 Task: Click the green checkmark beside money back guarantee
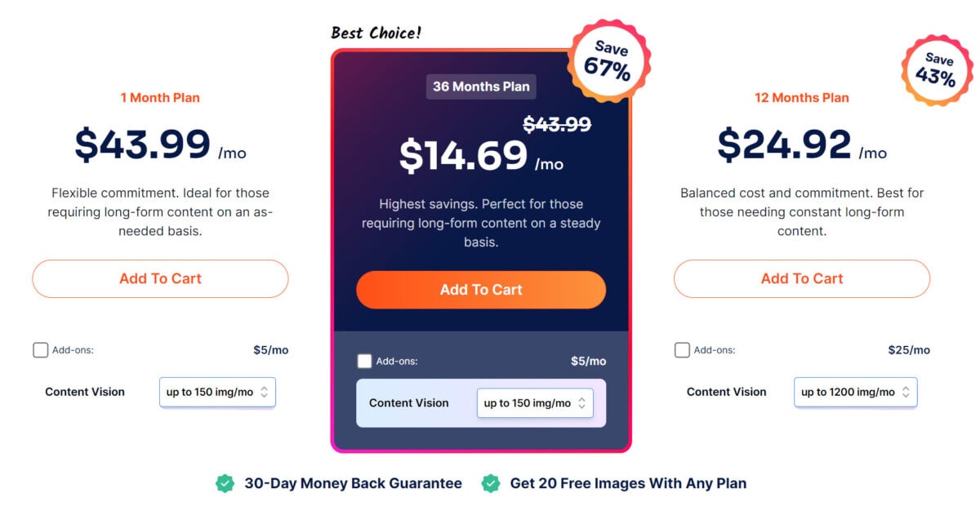click(x=227, y=483)
